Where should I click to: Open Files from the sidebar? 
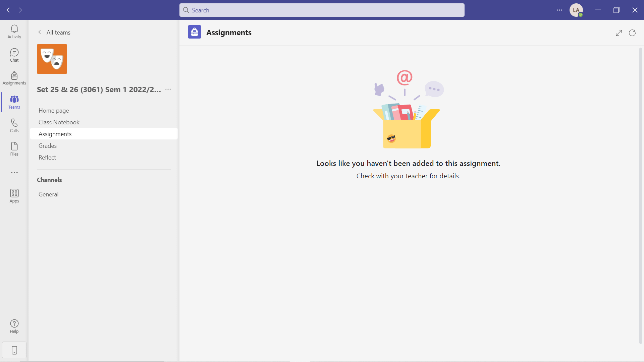14,149
